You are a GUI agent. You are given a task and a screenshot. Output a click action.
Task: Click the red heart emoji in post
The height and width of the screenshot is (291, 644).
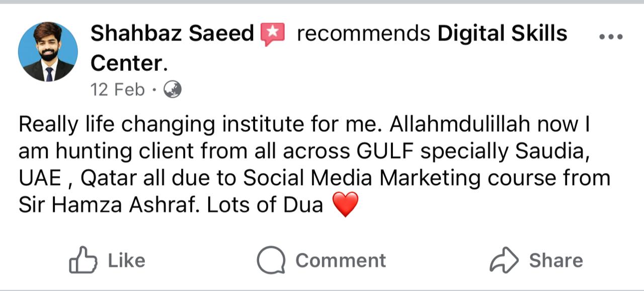point(346,205)
